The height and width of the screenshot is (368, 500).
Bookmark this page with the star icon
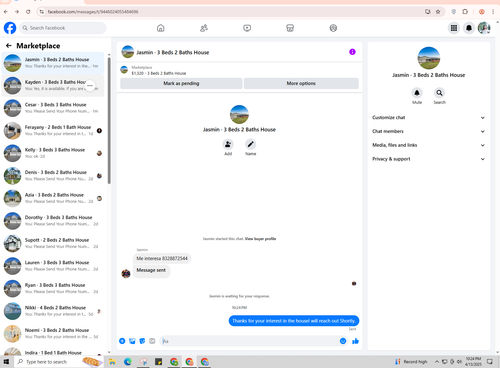(438, 12)
